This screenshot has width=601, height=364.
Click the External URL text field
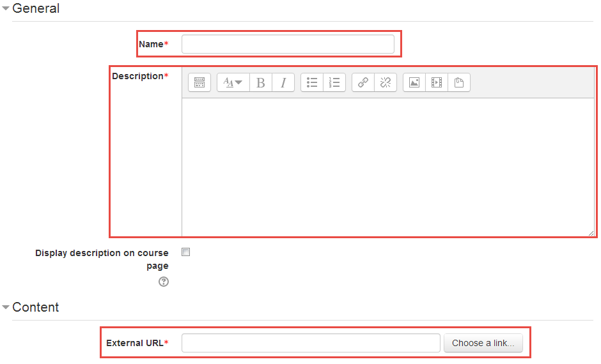pos(311,343)
